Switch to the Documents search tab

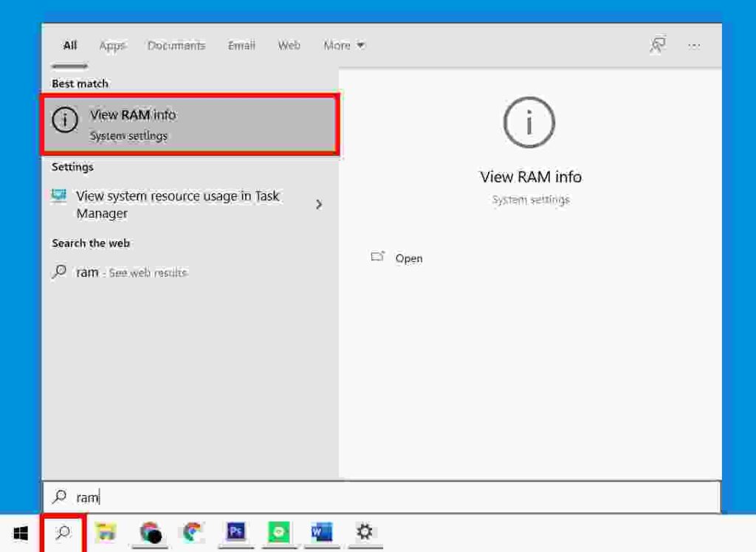point(176,45)
